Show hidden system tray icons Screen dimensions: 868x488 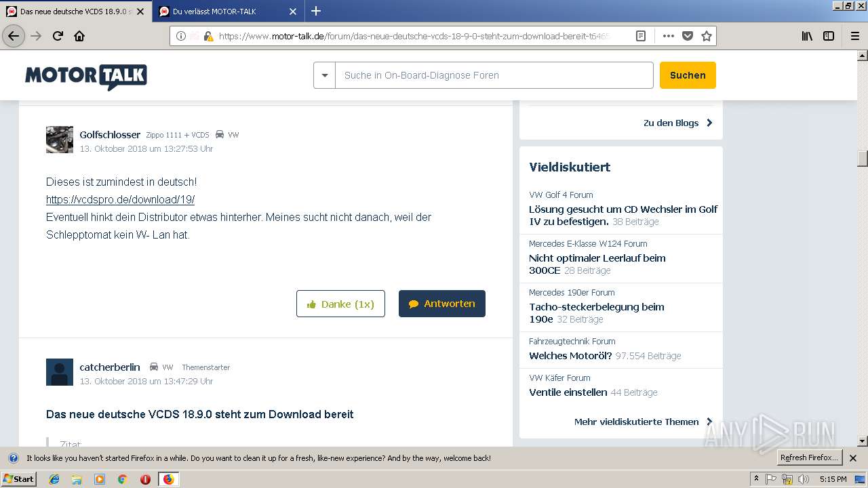pyautogui.click(x=756, y=479)
